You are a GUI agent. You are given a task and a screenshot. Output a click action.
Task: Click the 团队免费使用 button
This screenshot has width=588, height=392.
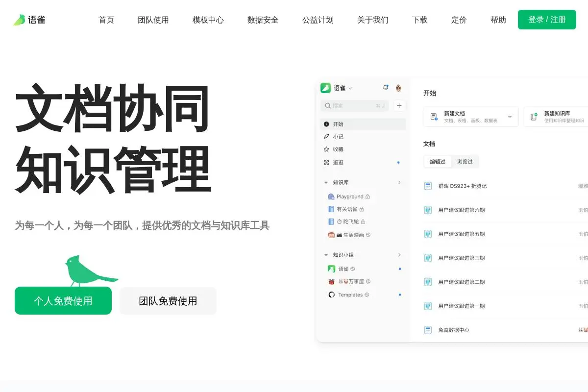click(168, 301)
